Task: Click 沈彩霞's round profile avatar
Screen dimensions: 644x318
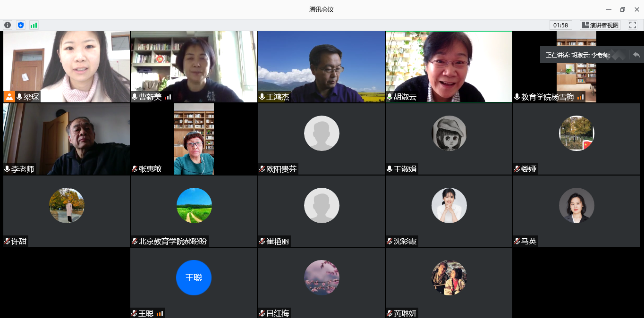Action: click(449, 206)
